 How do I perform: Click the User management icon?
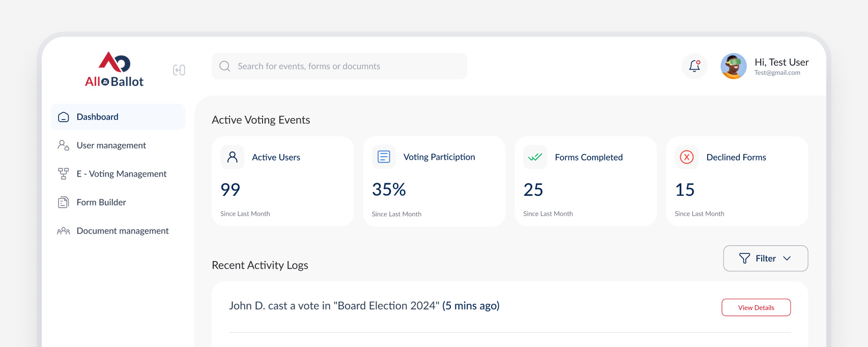tap(64, 146)
